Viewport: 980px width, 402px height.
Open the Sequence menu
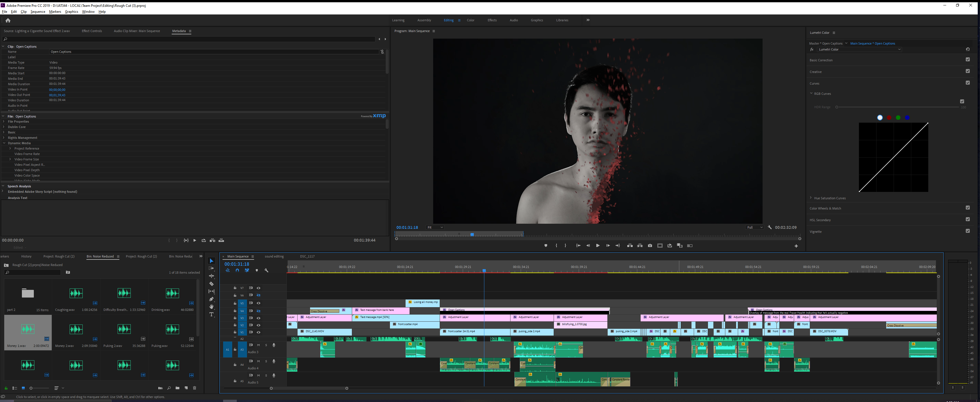(x=38, y=12)
